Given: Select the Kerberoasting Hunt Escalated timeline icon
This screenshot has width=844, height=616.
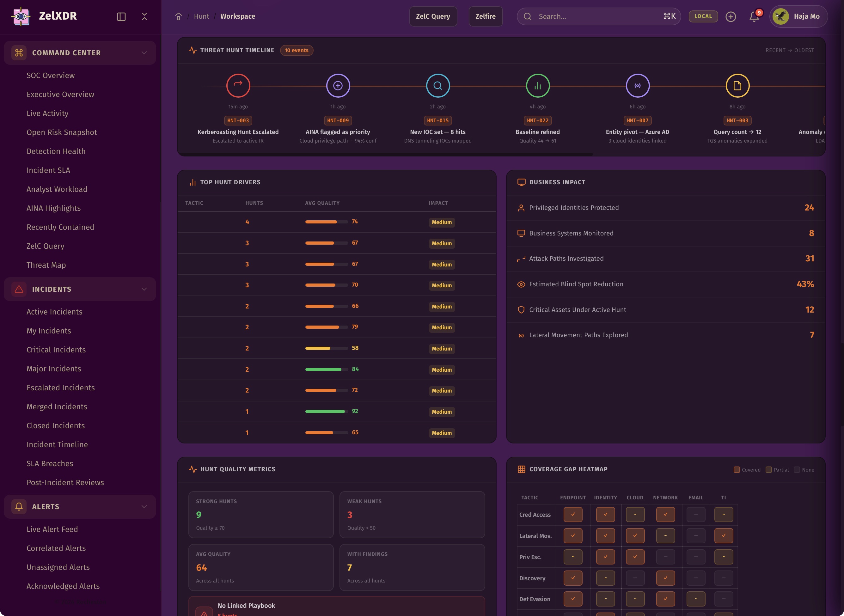Looking at the screenshot, I should (238, 85).
